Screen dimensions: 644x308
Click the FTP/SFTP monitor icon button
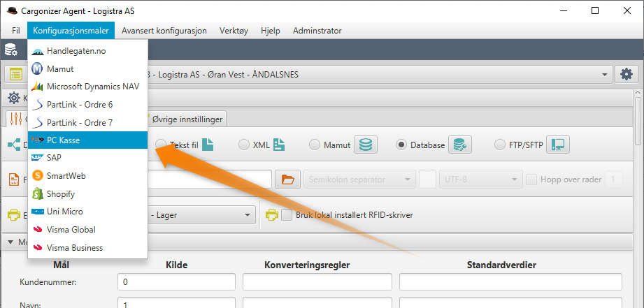pos(558,145)
